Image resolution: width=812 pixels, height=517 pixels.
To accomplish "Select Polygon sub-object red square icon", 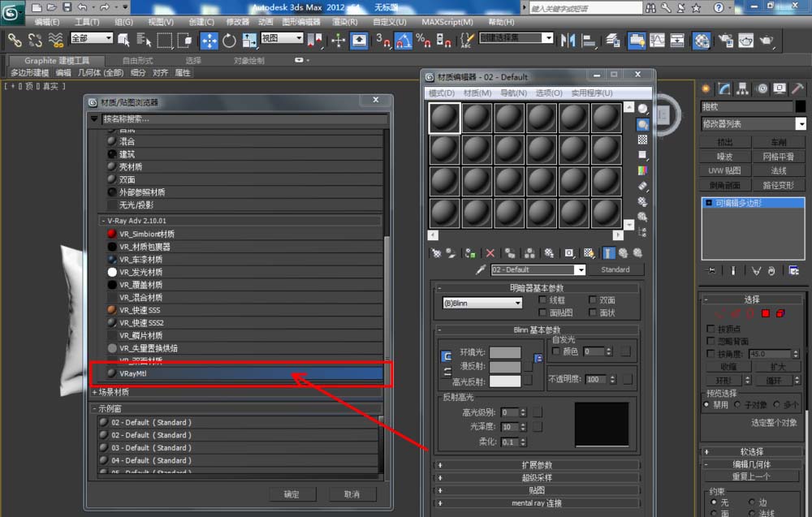I will click(766, 313).
